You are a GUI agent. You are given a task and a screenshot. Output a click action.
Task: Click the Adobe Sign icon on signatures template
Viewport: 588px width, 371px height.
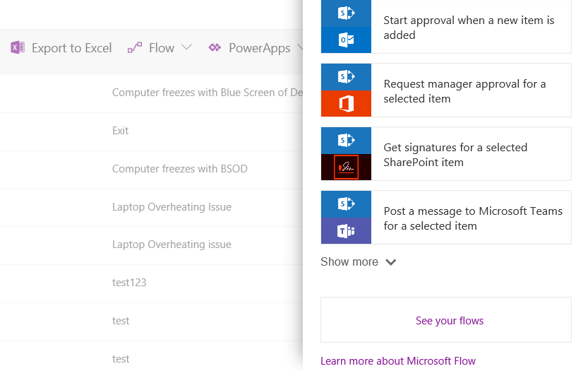(x=346, y=167)
